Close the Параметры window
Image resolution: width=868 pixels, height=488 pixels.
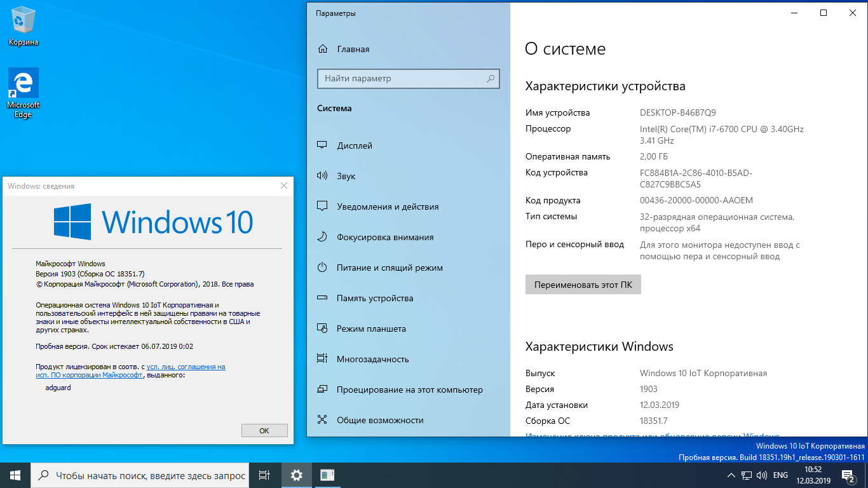click(x=853, y=13)
